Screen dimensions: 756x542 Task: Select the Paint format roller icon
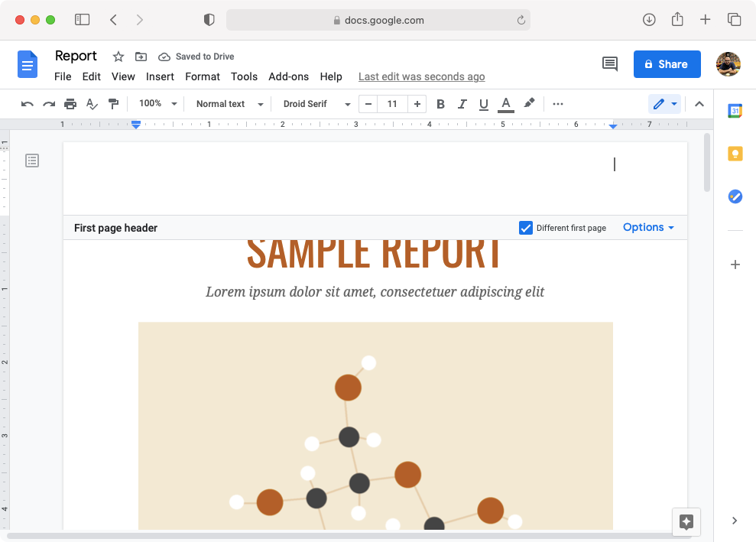click(x=113, y=104)
